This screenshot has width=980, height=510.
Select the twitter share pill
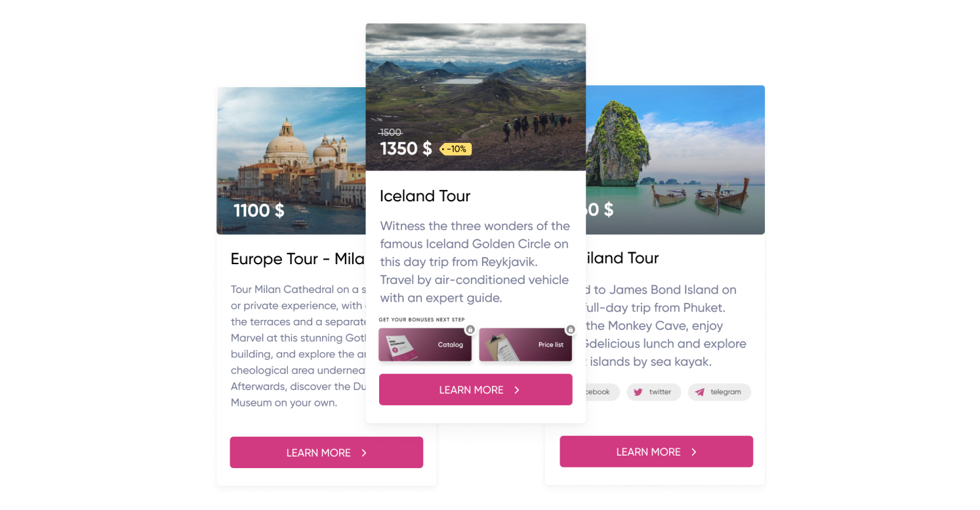pos(653,392)
